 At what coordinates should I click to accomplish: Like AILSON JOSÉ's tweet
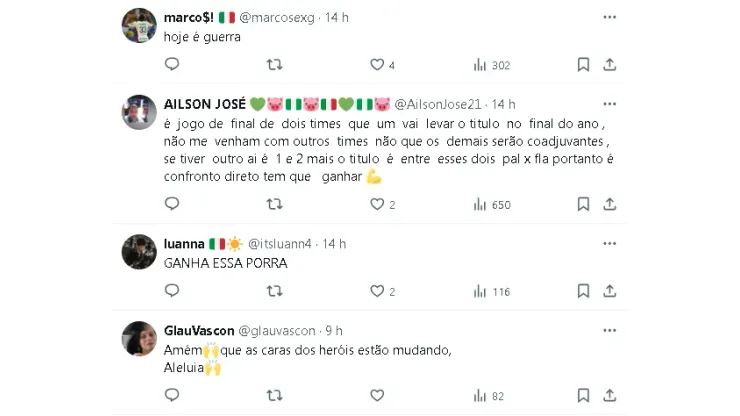coord(377,205)
